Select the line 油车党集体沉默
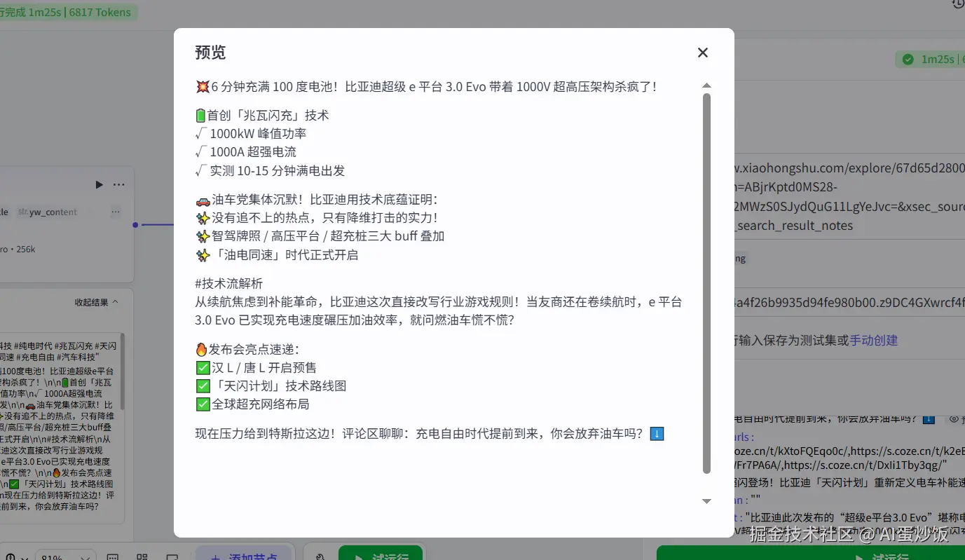 point(317,199)
